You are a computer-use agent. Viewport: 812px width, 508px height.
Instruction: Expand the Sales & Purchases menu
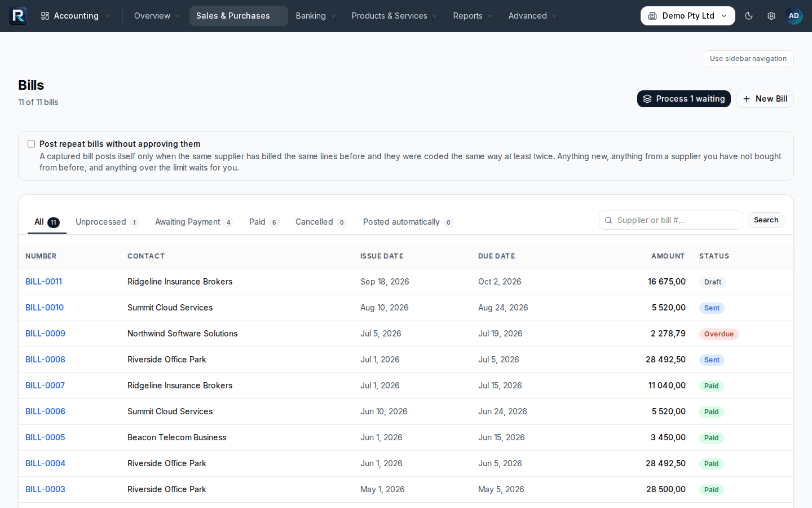tap(239, 16)
